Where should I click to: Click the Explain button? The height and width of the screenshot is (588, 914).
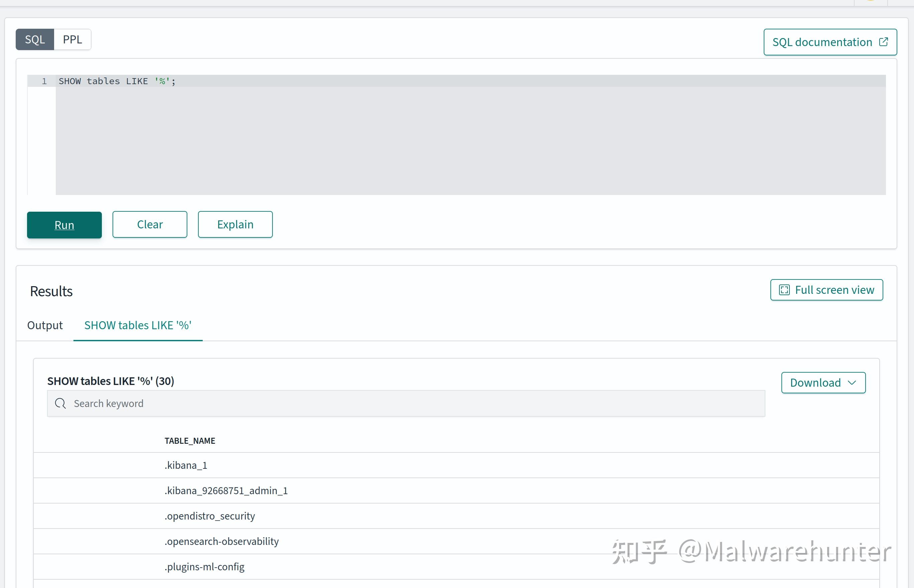click(235, 224)
